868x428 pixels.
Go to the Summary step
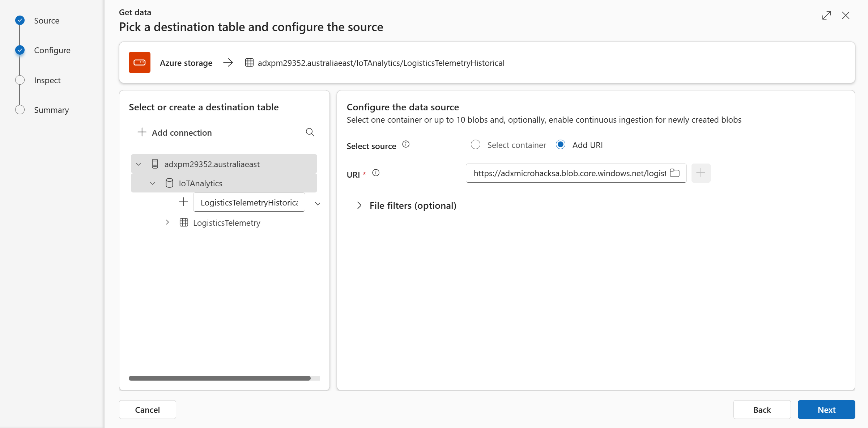pyautogui.click(x=51, y=110)
